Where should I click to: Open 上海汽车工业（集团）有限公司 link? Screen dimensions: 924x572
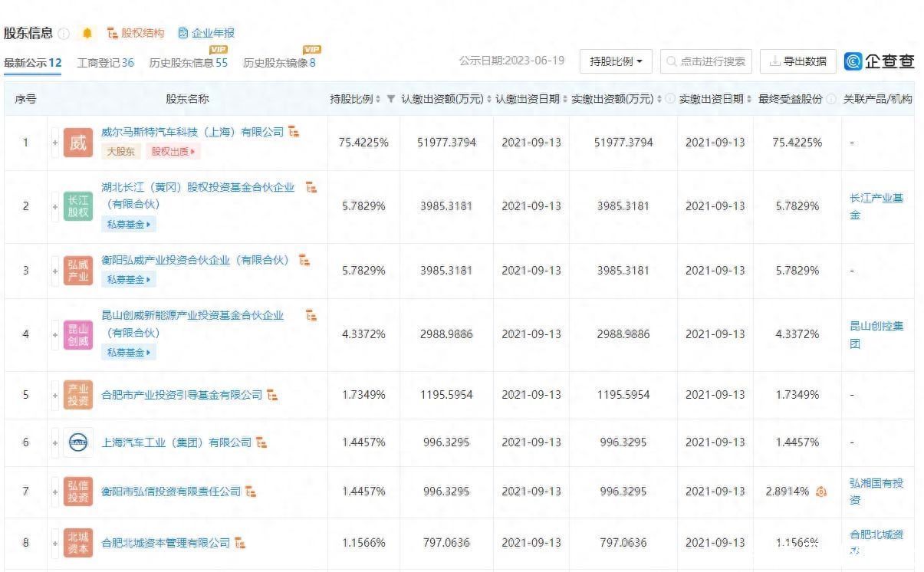click(176, 442)
